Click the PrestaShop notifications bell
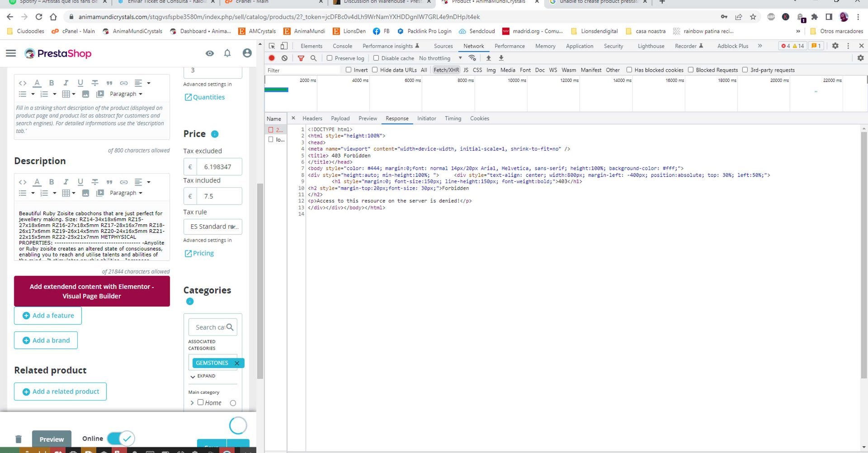 click(227, 53)
